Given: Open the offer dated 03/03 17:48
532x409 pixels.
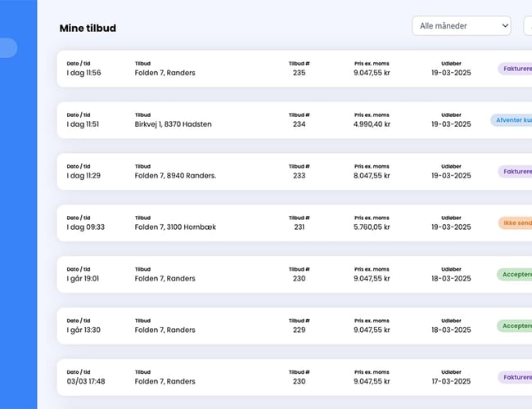Looking at the screenshot, I should point(86,381).
